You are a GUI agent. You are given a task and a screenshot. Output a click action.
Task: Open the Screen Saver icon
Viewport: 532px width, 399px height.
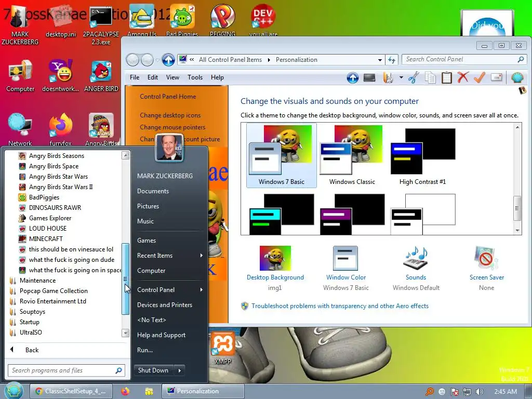486,259
